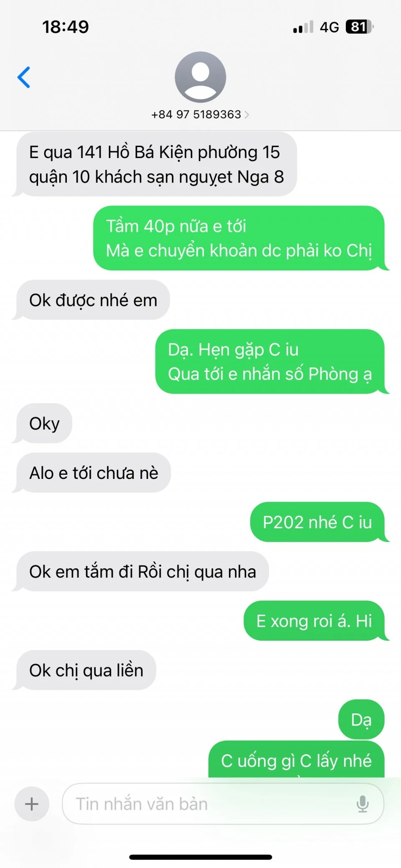The height and width of the screenshot is (868, 401).
Task: Tap the 18:49 clock in status bar
Action: pos(66,27)
